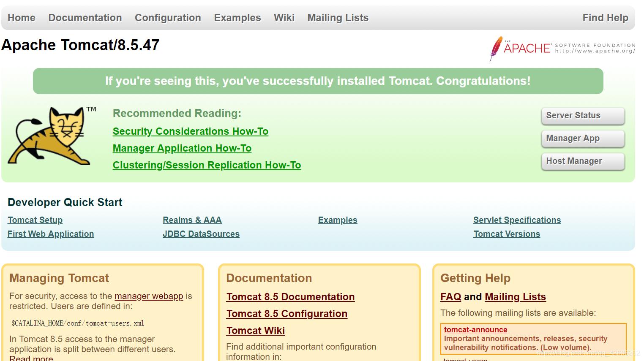This screenshot has width=644, height=361.
Task: Select Configuration in top navigation
Action: point(168,18)
